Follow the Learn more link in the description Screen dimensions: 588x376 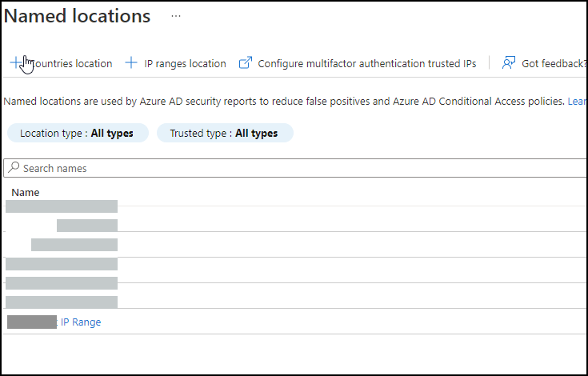coord(577,102)
